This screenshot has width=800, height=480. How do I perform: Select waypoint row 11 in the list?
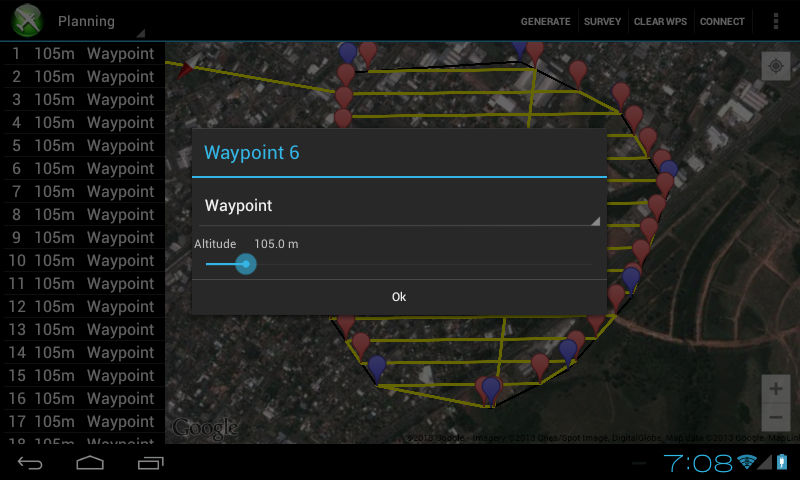pos(84,283)
